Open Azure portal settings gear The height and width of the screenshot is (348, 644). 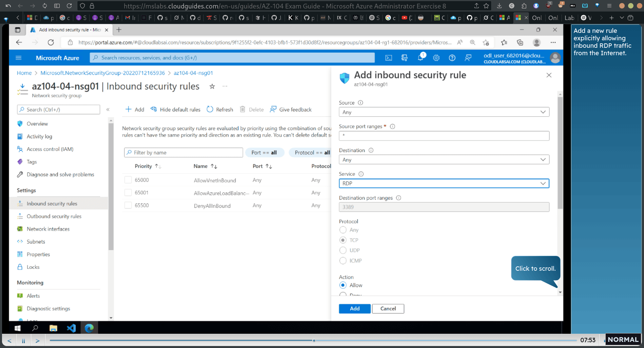click(436, 58)
